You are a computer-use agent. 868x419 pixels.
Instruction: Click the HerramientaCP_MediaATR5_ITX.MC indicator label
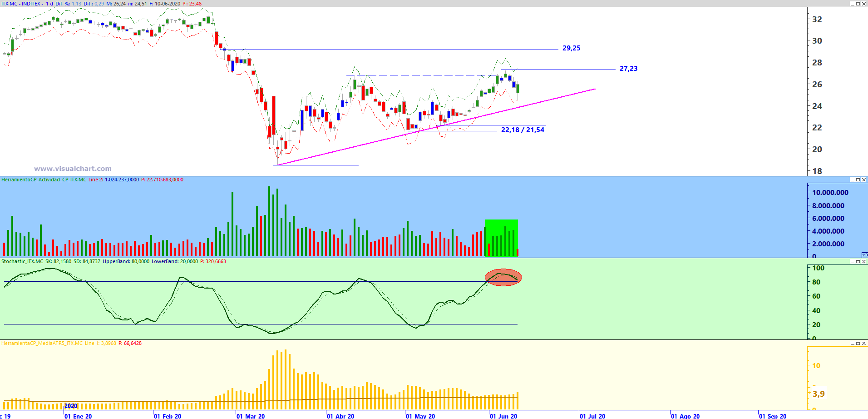click(x=42, y=343)
